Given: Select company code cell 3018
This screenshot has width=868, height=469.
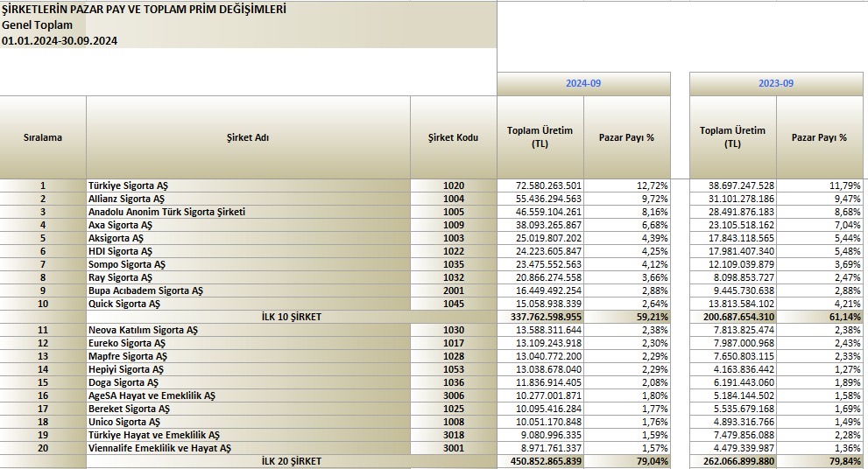Looking at the screenshot, I should coord(454,435).
